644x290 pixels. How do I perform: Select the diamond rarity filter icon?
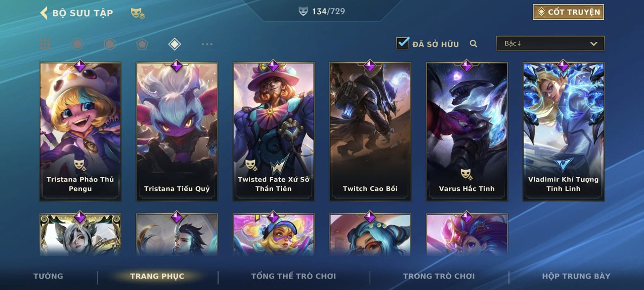pyautogui.click(x=174, y=44)
